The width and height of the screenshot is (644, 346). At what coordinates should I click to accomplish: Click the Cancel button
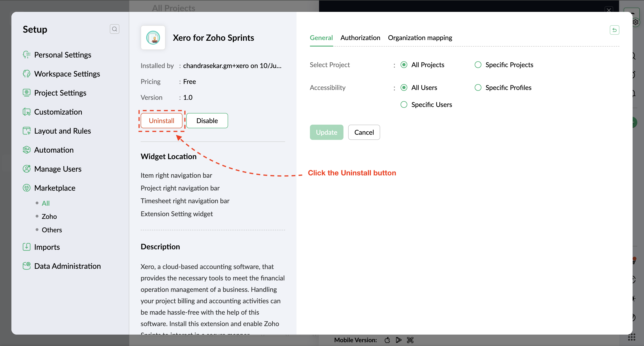pyautogui.click(x=364, y=132)
